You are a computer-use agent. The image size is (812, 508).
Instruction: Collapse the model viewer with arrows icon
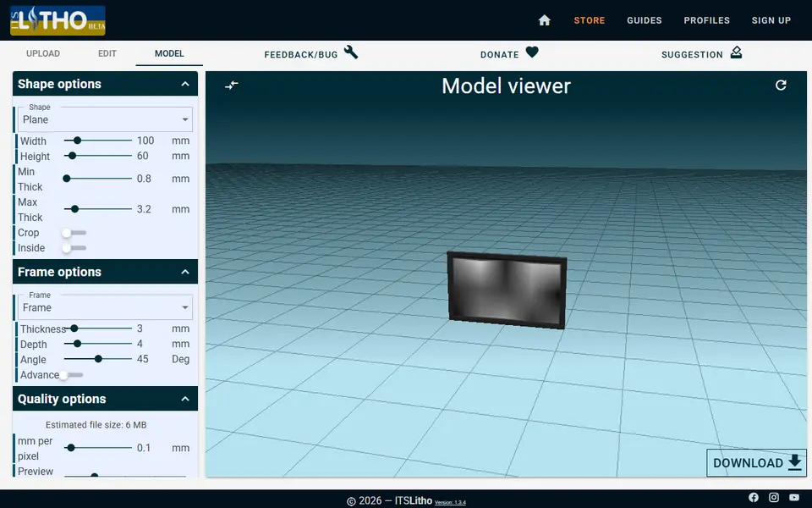click(232, 85)
